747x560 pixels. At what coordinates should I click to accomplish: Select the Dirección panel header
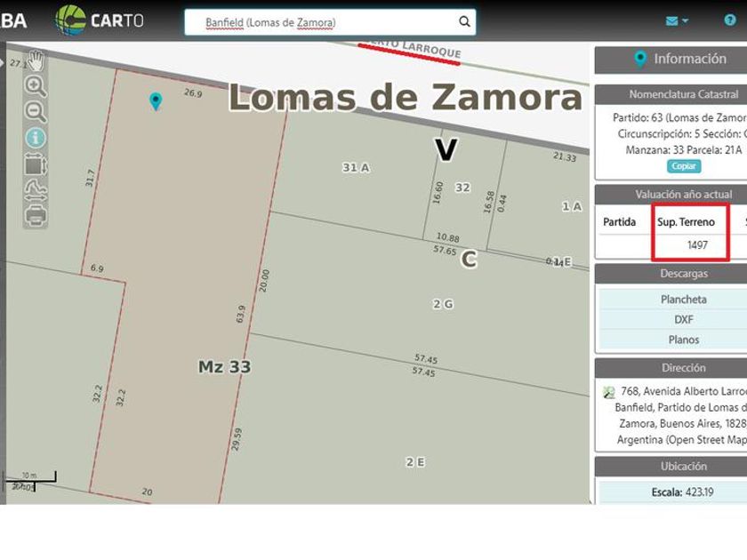(671, 368)
